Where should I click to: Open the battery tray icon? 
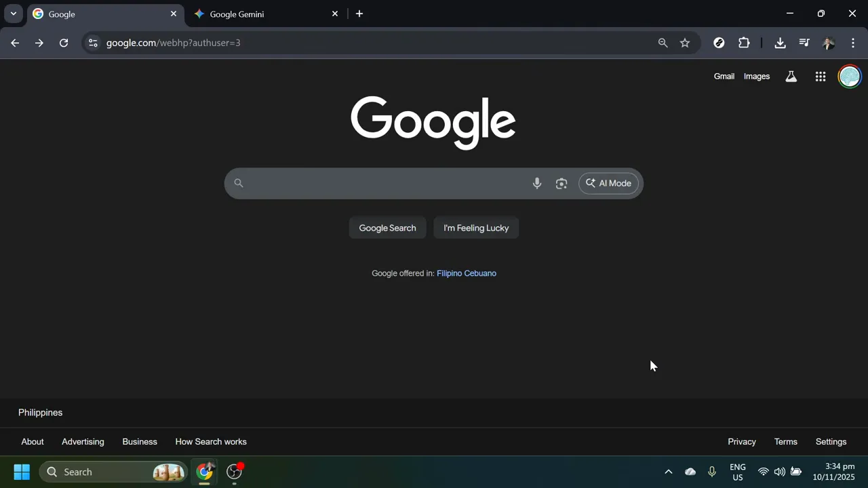[796, 472]
